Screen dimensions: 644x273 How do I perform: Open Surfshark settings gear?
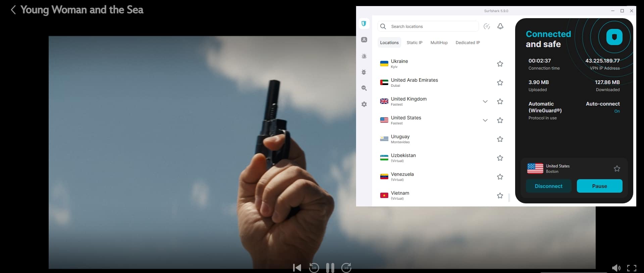pos(364,104)
